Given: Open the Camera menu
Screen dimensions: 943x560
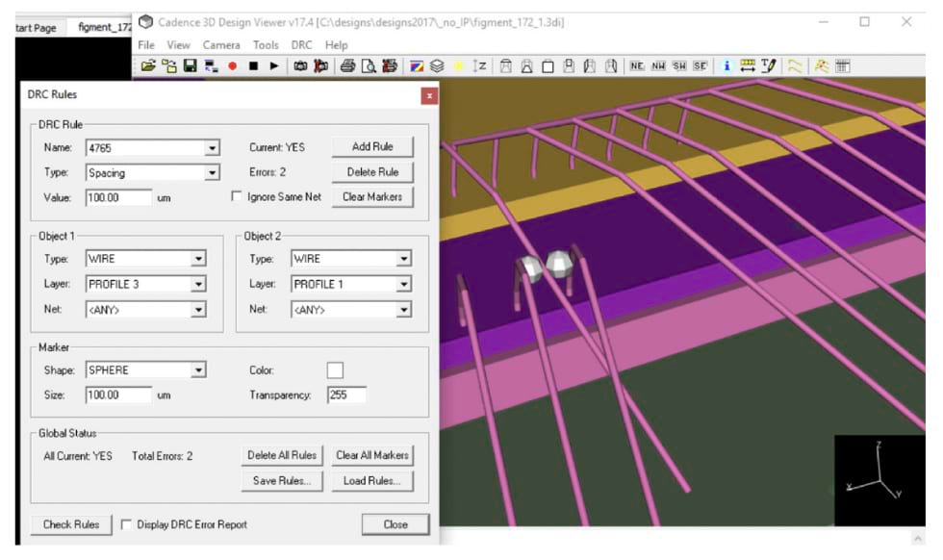Looking at the screenshot, I should 221,45.
